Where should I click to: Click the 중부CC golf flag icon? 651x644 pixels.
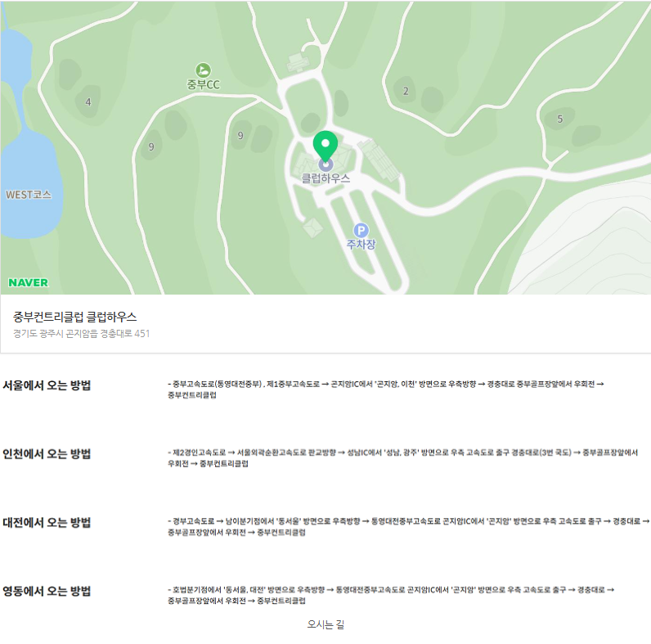(x=203, y=70)
